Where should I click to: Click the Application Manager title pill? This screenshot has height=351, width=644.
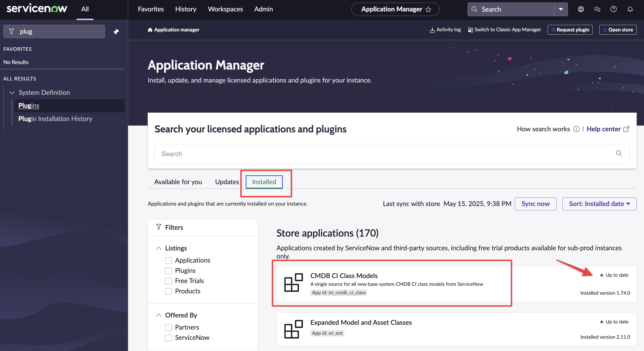click(395, 9)
